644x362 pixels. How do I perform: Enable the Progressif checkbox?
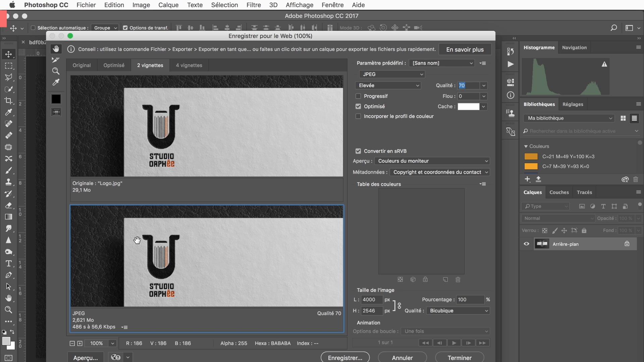358,96
